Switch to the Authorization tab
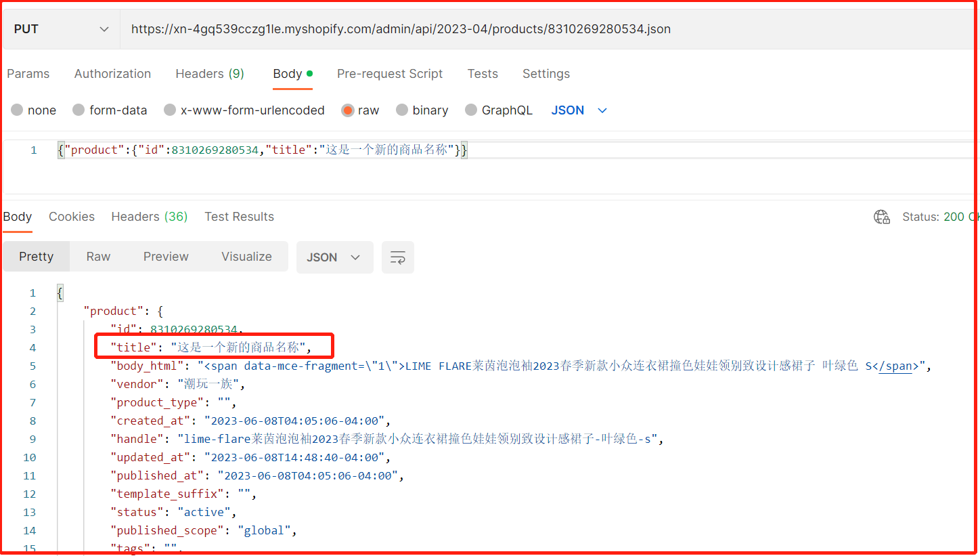The width and height of the screenshot is (980, 556). 112,74
